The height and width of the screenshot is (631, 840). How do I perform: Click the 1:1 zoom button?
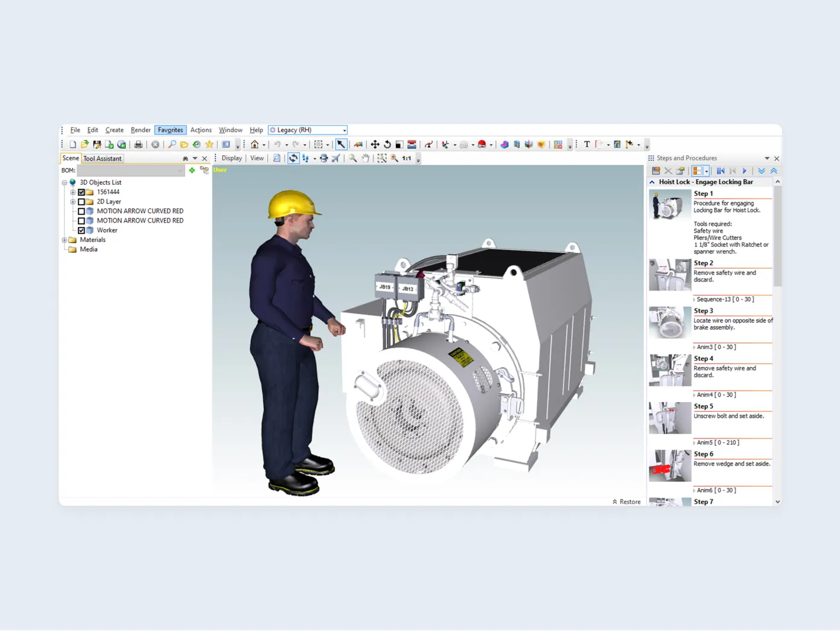(407, 158)
